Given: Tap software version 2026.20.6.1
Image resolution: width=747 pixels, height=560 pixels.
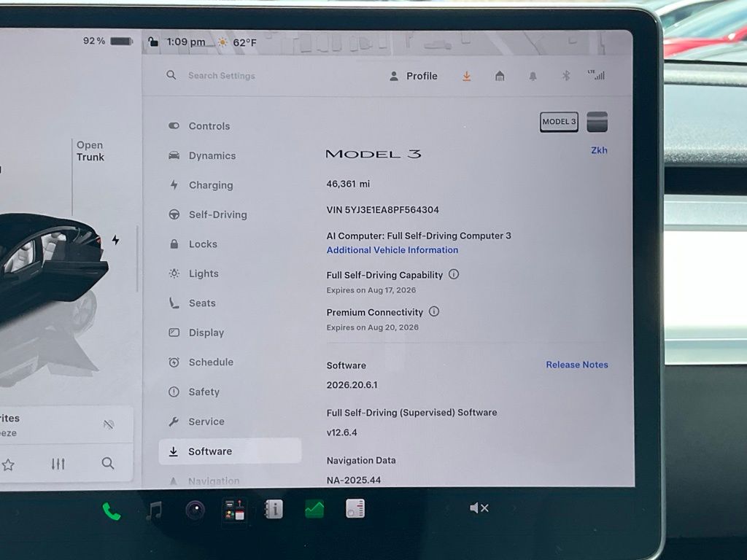Looking at the screenshot, I should click(352, 385).
